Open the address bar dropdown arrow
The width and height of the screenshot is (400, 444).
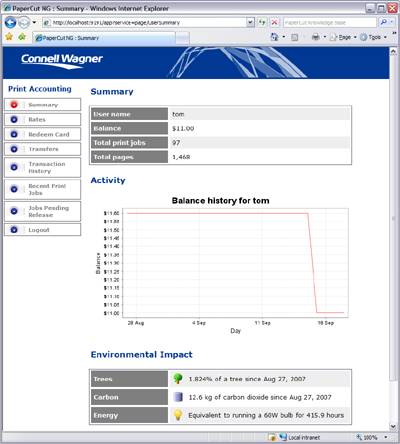pos(250,22)
